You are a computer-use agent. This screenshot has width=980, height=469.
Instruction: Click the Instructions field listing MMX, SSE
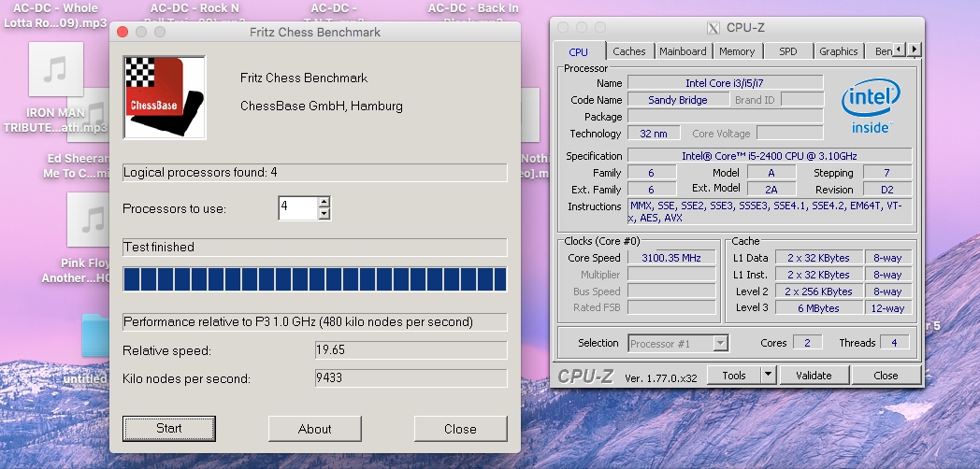click(x=770, y=212)
